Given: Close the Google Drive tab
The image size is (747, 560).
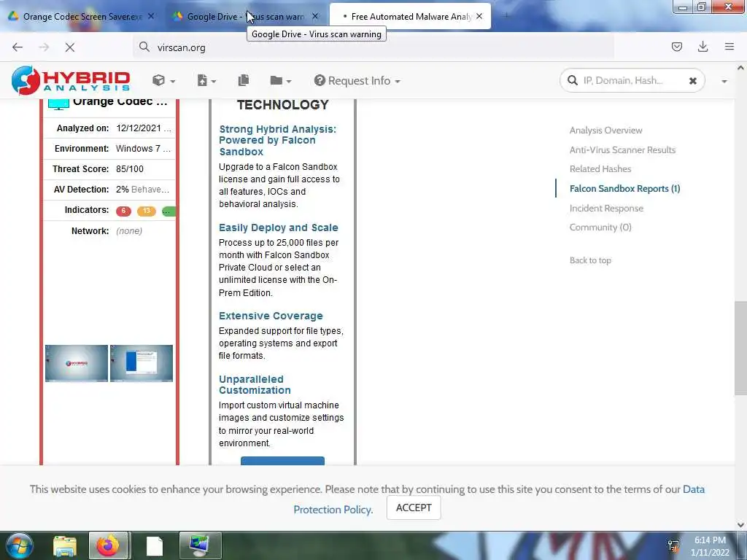Looking at the screenshot, I should (x=315, y=16).
